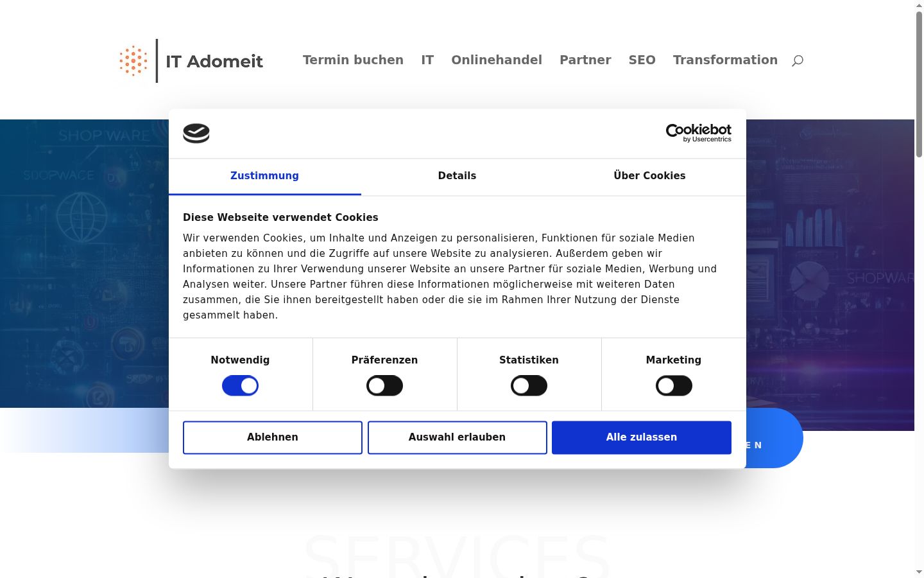Screen dimensions: 924x578
Task: Go to the SEO navigation link
Action: 642,60
